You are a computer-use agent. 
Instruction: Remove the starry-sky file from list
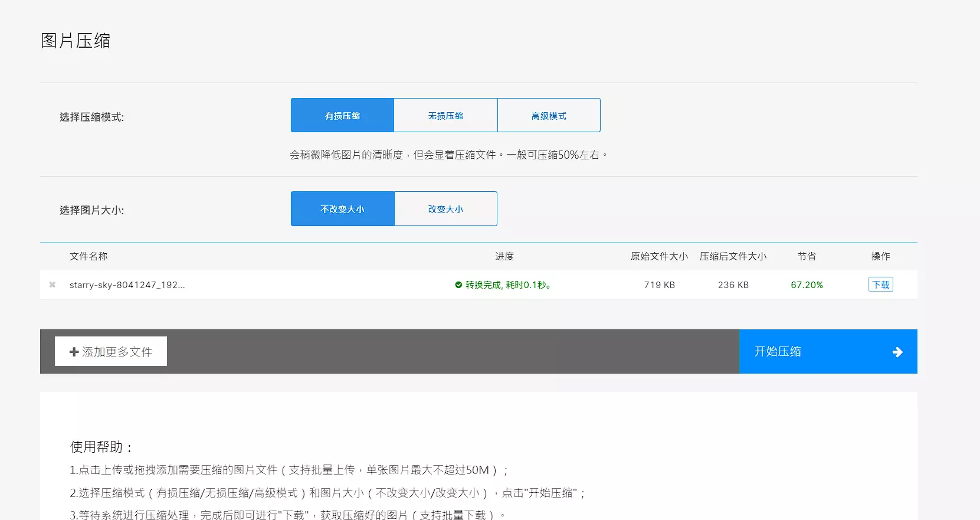click(x=53, y=284)
